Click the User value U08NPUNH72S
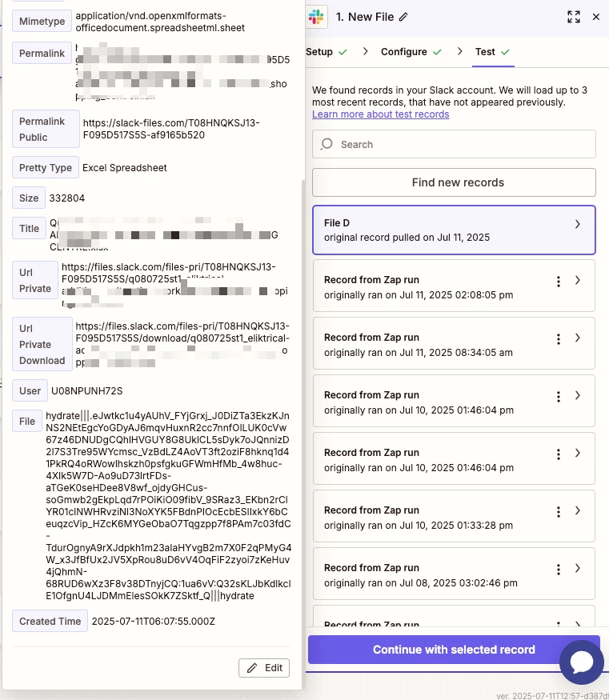 pos(86,390)
